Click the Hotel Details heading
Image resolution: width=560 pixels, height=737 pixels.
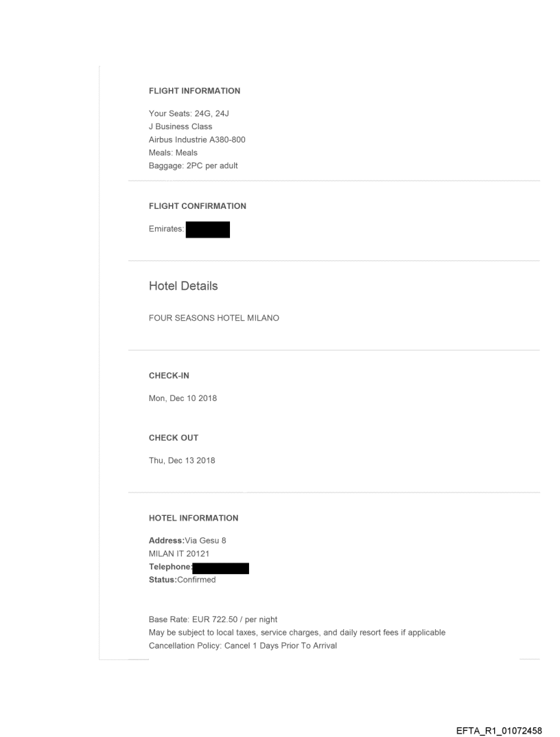tap(183, 286)
